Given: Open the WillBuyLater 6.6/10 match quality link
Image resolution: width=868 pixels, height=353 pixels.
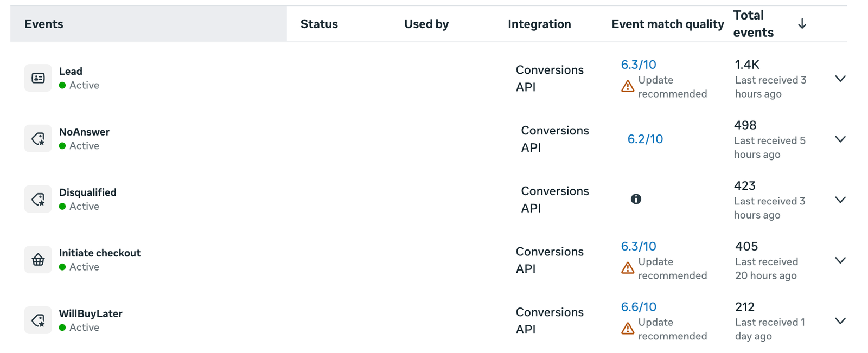Looking at the screenshot, I should click(x=639, y=307).
